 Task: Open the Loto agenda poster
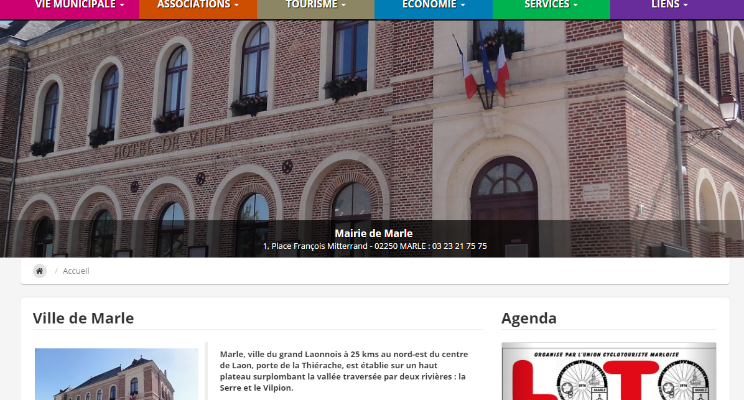pos(609,371)
